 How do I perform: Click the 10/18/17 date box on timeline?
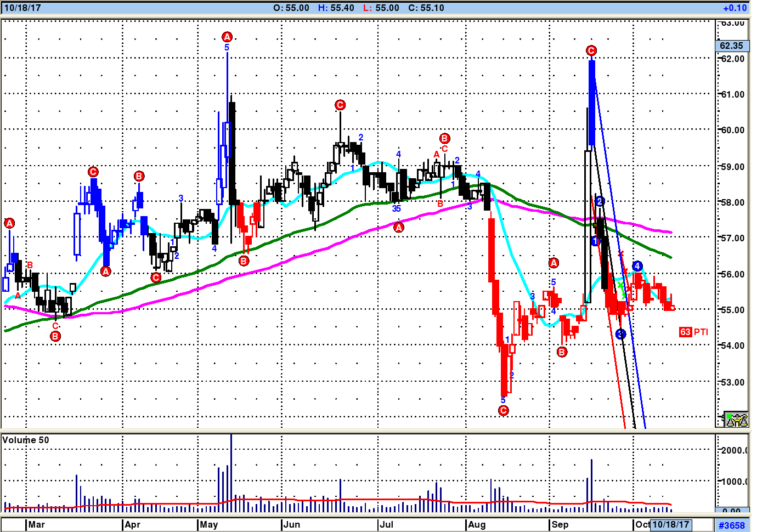(x=670, y=524)
